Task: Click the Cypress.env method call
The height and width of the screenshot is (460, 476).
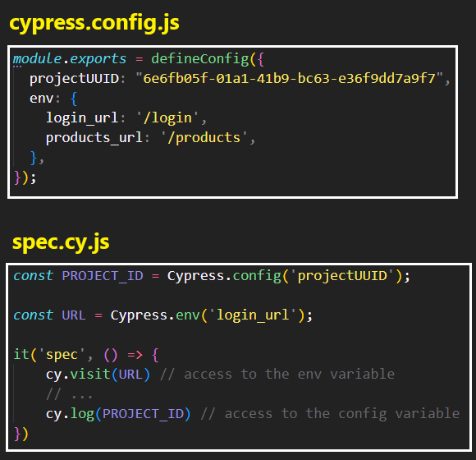Action: pyautogui.click(x=155, y=315)
